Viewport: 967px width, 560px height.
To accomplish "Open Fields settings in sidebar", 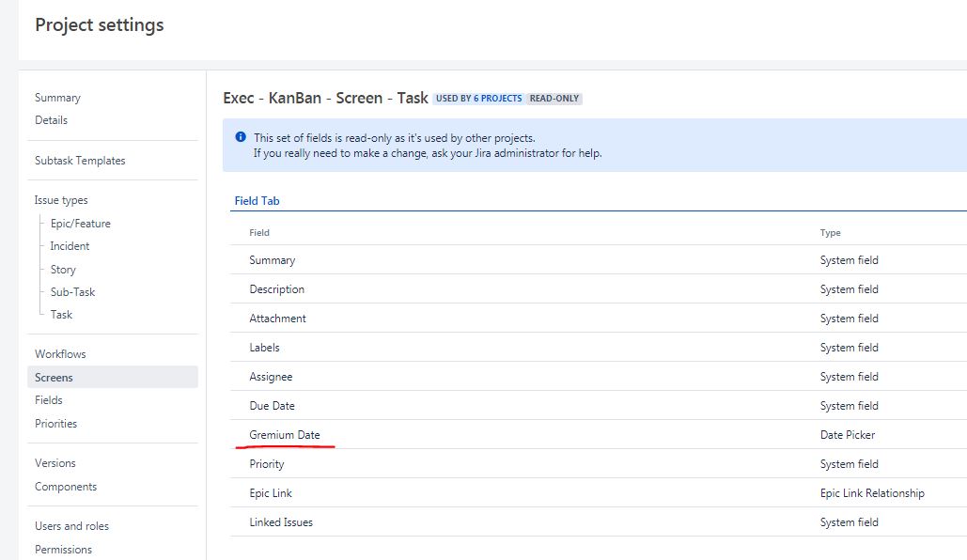I will tap(49, 400).
